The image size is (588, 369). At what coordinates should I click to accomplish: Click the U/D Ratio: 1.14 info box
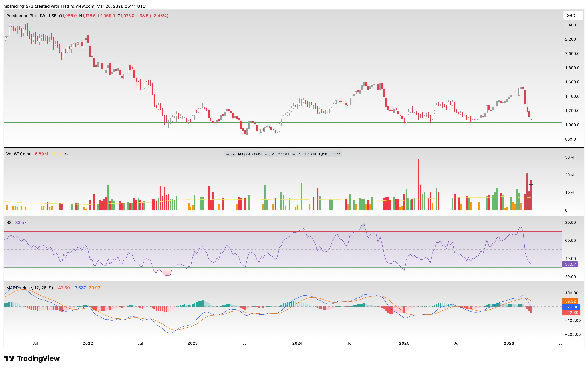pyautogui.click(x=329, y=154)
